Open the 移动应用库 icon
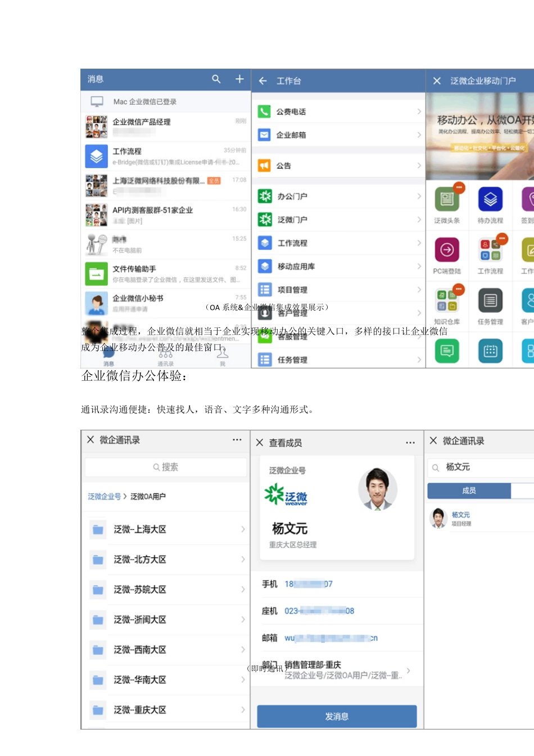Image resolution: width=534 pixels, height=756 pixels. (265, 266)
